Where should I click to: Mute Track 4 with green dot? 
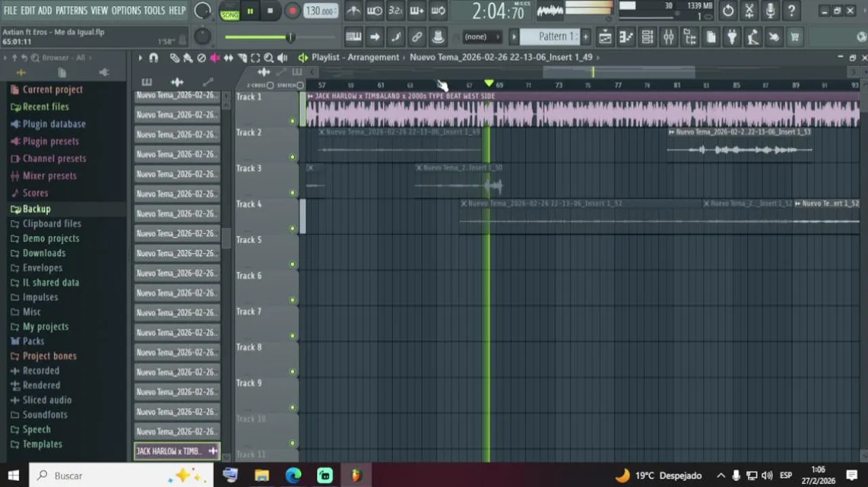coord(293,229)
